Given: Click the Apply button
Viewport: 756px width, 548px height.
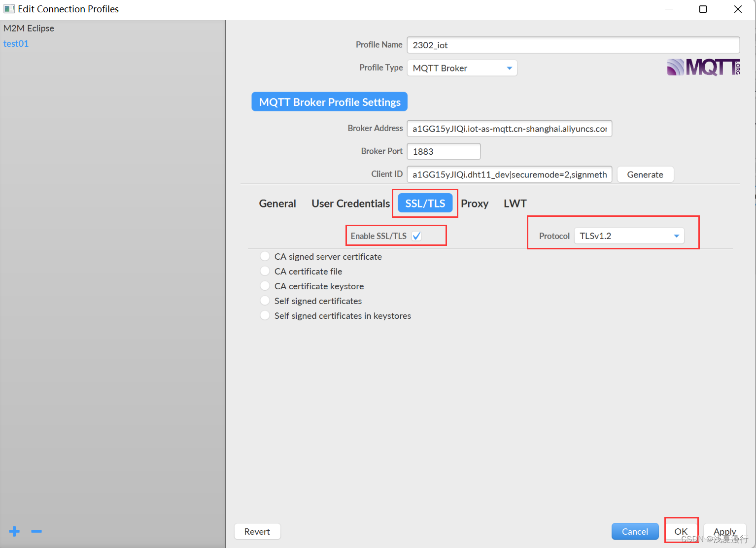Looking at the screenshot, I should [x=724, y=532].
